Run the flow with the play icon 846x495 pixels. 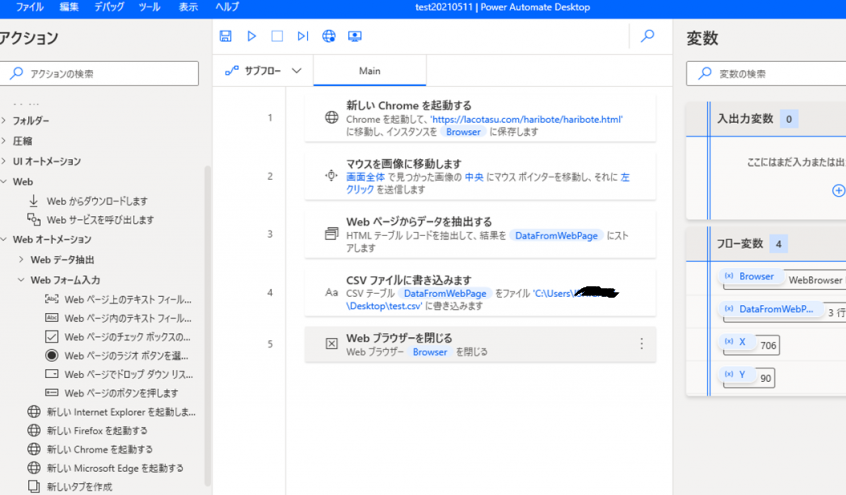point(252,36)
